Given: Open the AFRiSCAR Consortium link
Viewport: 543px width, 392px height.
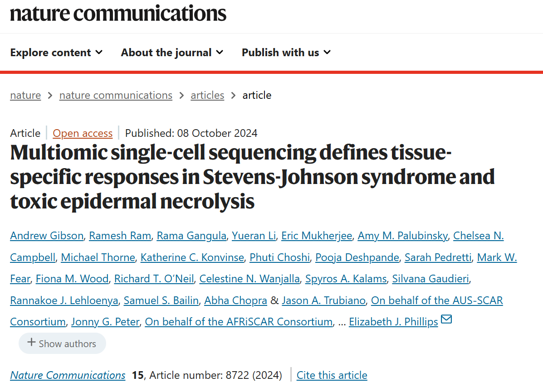Looking at the screenshot, I should (x=239, y=322).
